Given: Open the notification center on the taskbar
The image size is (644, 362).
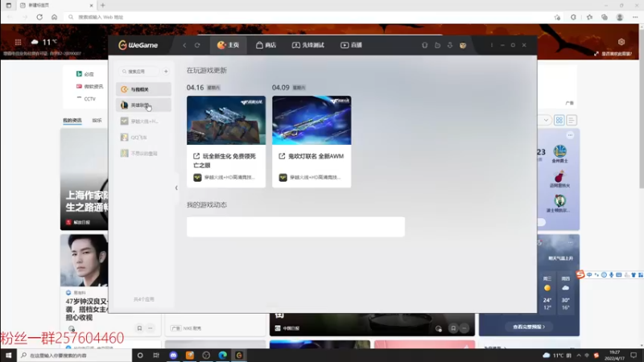Looking at the screenshot, I should tap(634, 356).
